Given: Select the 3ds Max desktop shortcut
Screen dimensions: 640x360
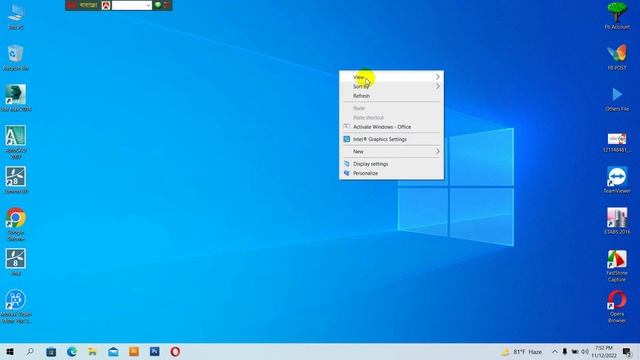Looking at the screenshot, I should click(x=16, y=98).
